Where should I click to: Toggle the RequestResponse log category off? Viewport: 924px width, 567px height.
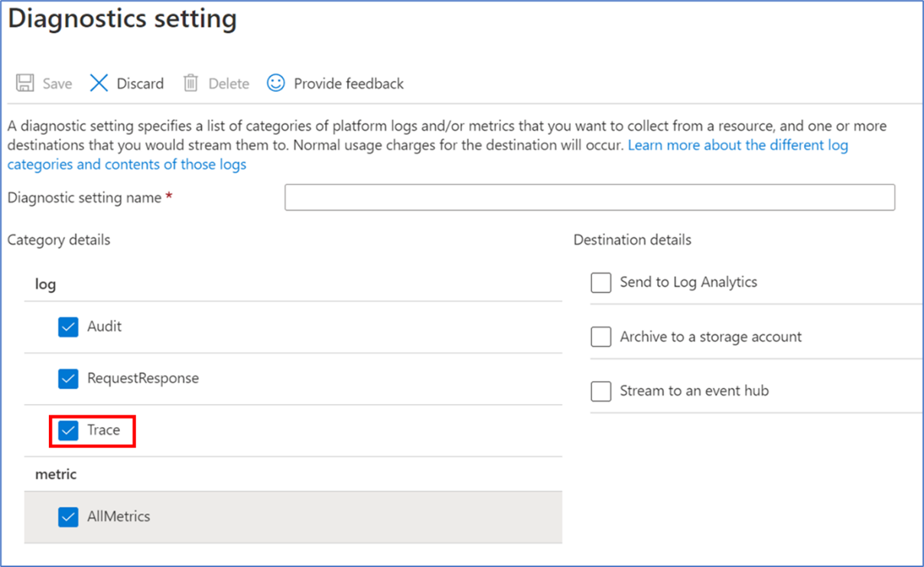click(x=68, y=378)
